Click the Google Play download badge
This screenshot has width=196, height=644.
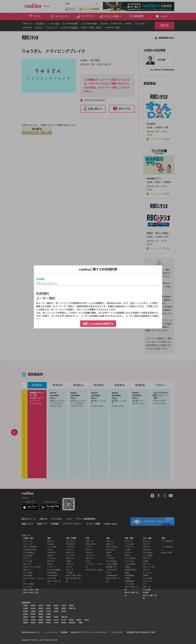(x=50, y=507)
